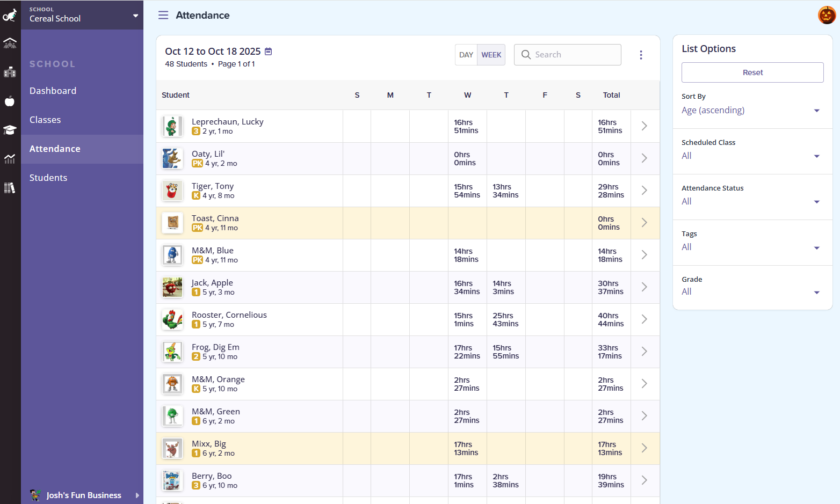Click the pumpkin user avatar

click(x=827, y=15)
